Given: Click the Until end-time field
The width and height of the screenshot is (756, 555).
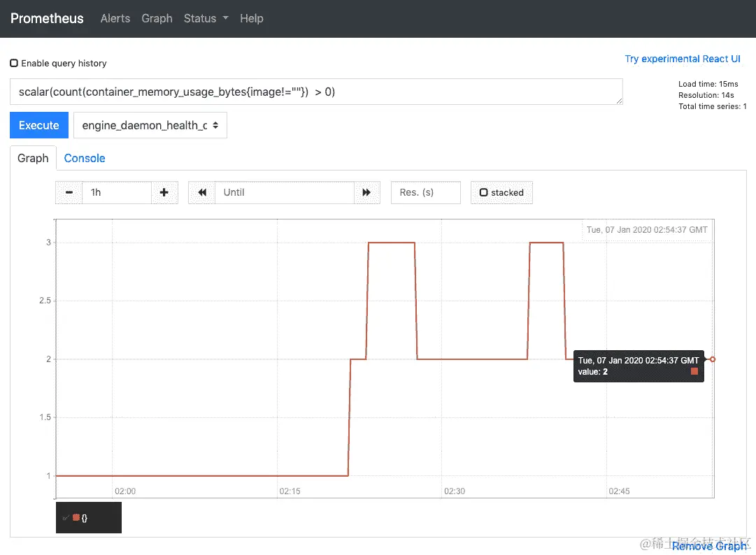Looking at the screenshot, I should pos(285,193).
